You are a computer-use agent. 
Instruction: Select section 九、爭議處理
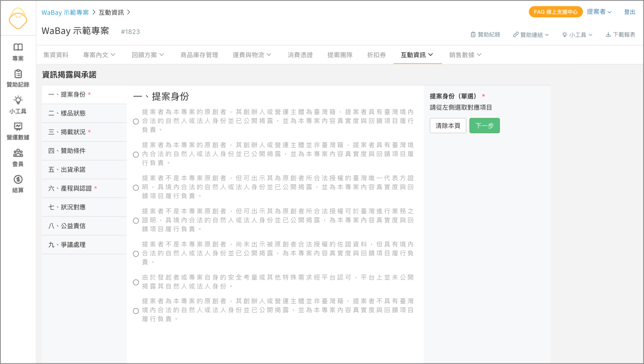coord(84,245)
